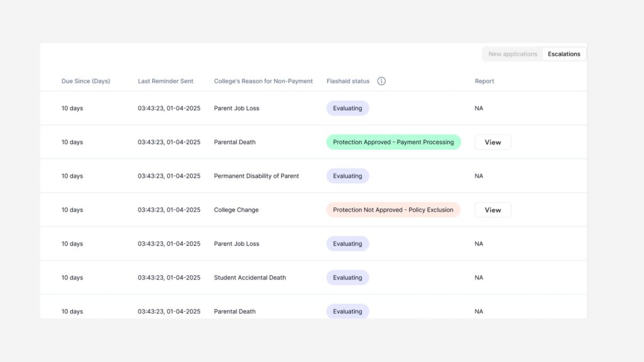Click the Last Reminder Sent column header

pos(165,81)
